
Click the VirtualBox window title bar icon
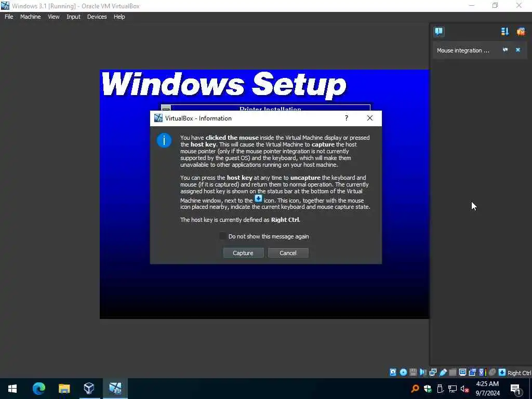pos(5,6)
